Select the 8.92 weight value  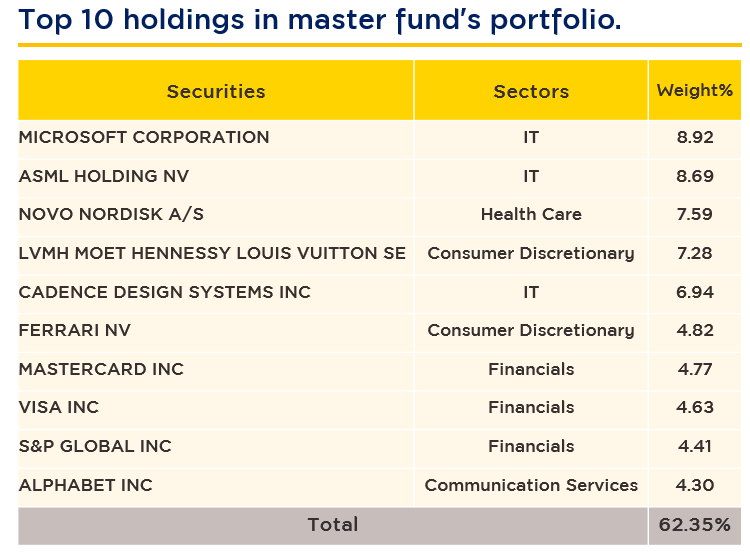click(x=694, y=138)
